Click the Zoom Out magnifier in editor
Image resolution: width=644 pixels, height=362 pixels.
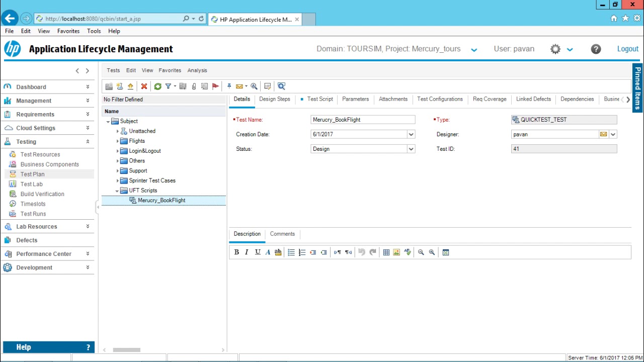click(x=421, y=252)
